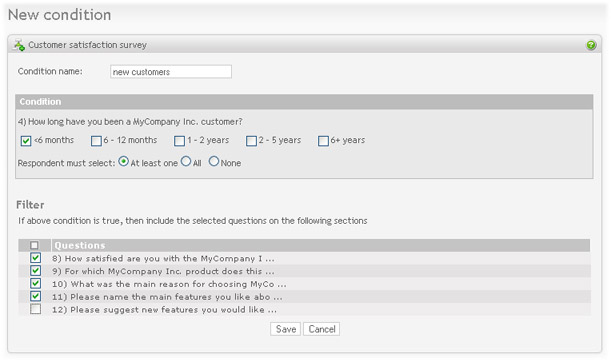Viewport: 611px width, 362px height.
Task: Click the Save button
Action: point(286,329)
